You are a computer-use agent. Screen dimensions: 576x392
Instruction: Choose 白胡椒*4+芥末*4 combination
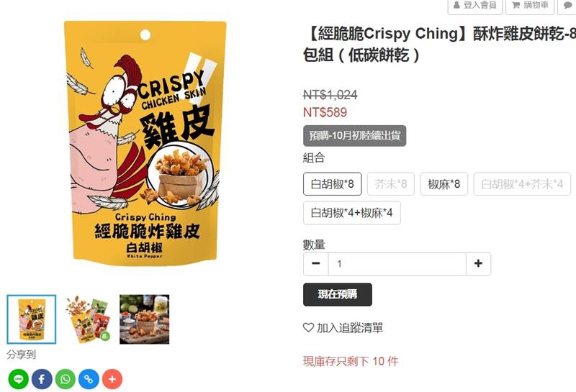click(x=522, y=184)
